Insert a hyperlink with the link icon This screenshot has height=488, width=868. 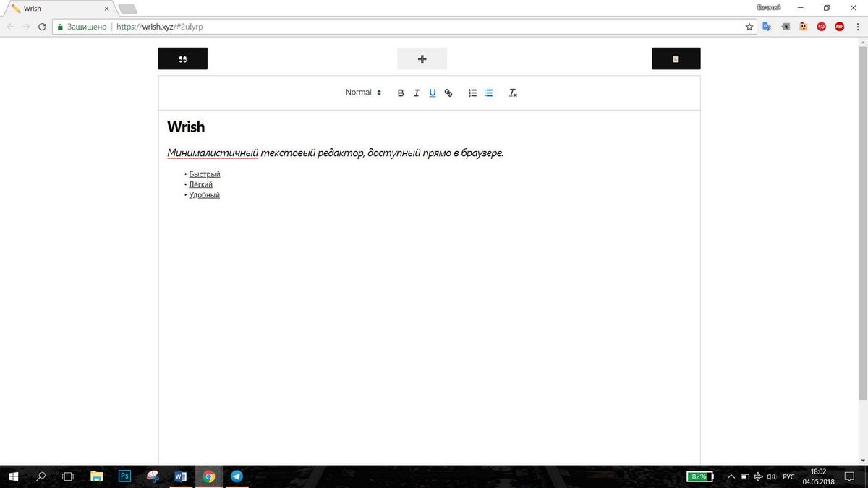448,93
